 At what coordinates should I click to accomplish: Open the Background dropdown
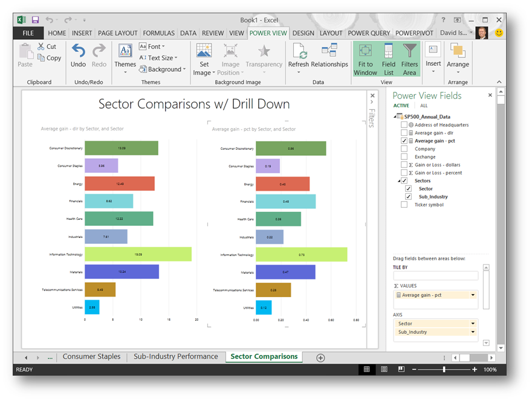click(162, 69)
